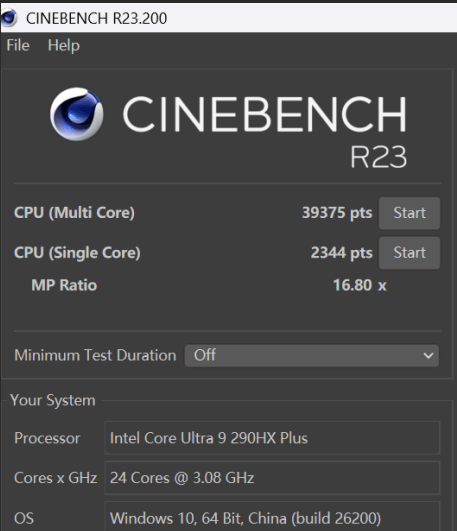Click the OS field showing Windows 10

[272, 516]
